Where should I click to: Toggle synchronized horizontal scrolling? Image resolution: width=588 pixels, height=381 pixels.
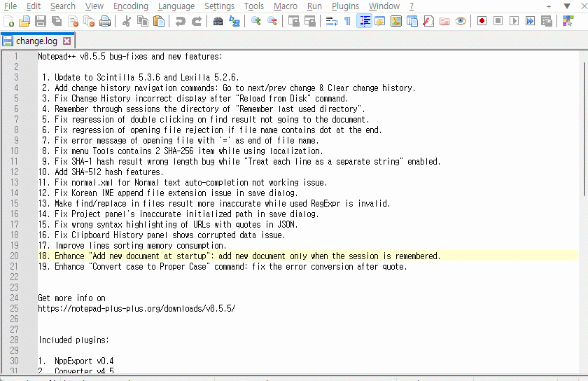pos(310,22)
